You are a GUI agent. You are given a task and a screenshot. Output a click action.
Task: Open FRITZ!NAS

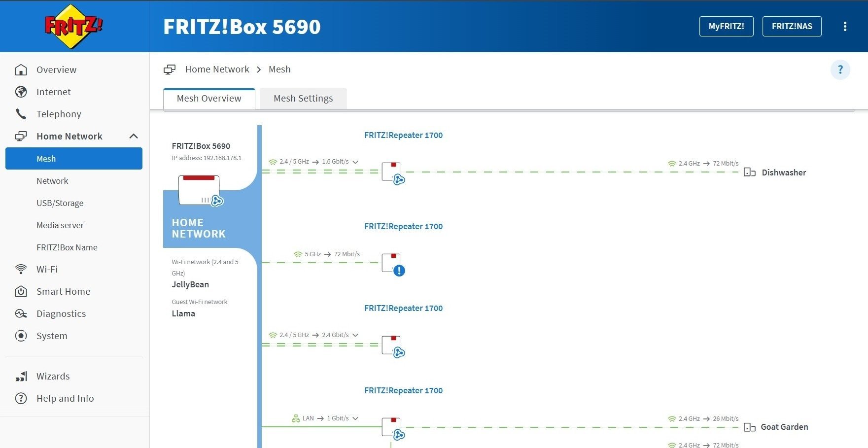(792, 27)
